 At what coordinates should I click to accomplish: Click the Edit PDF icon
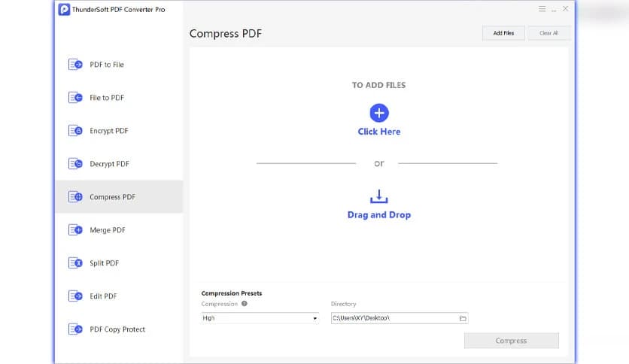click(x=75, y=296)
